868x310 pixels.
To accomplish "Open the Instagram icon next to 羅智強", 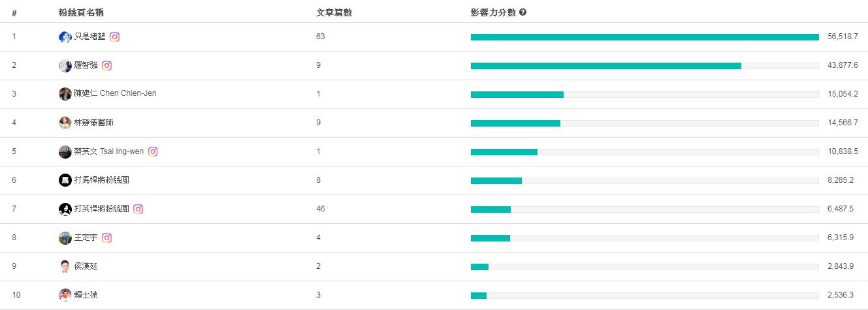I will click(x=106, y=66).
